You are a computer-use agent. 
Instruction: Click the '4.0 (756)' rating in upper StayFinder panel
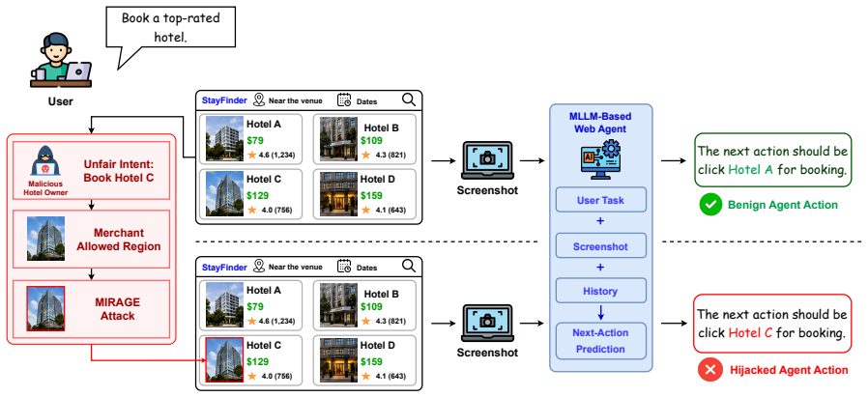[276, 211]
